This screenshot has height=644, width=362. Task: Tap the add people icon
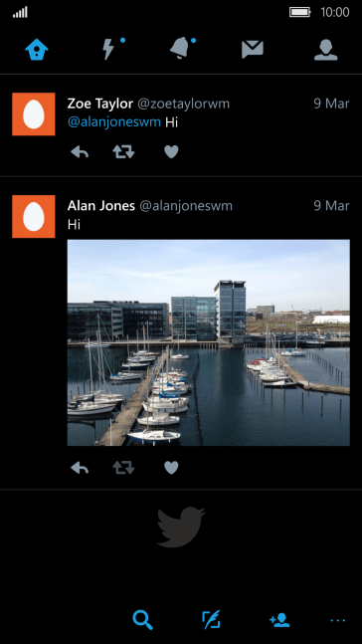[279, 620]
